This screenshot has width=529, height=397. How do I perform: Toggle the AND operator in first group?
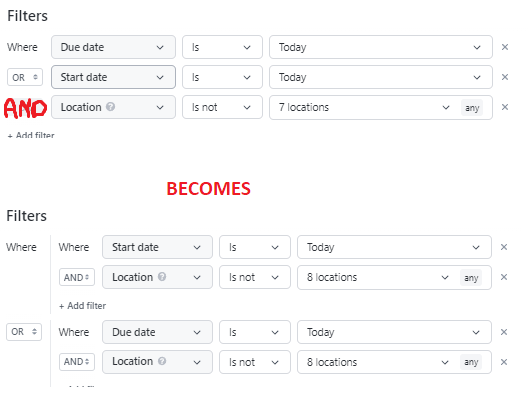tap(77, 277)
